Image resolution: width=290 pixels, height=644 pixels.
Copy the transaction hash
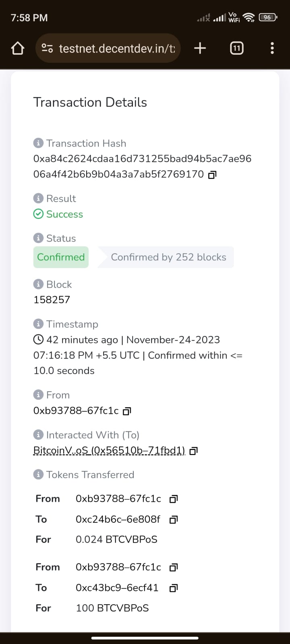212,175
